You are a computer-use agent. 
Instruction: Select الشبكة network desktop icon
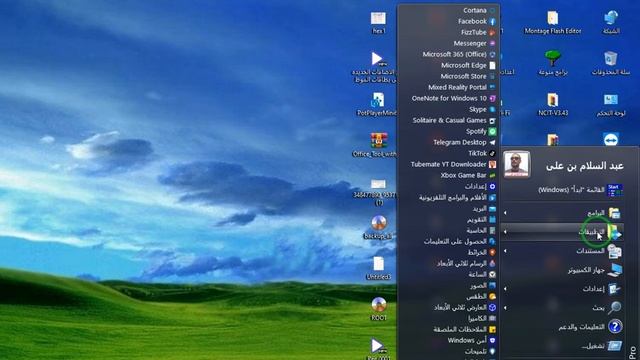(x=611, y=22)
